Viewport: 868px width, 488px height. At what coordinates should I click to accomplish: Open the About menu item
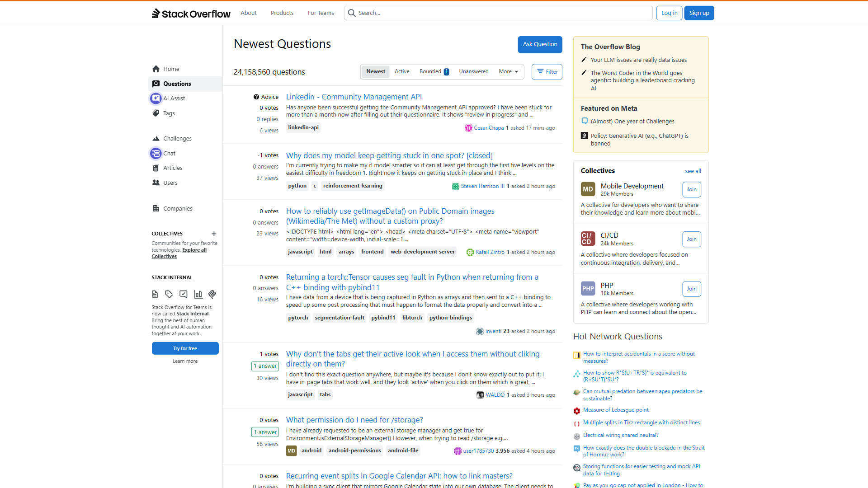pos(249,13)
